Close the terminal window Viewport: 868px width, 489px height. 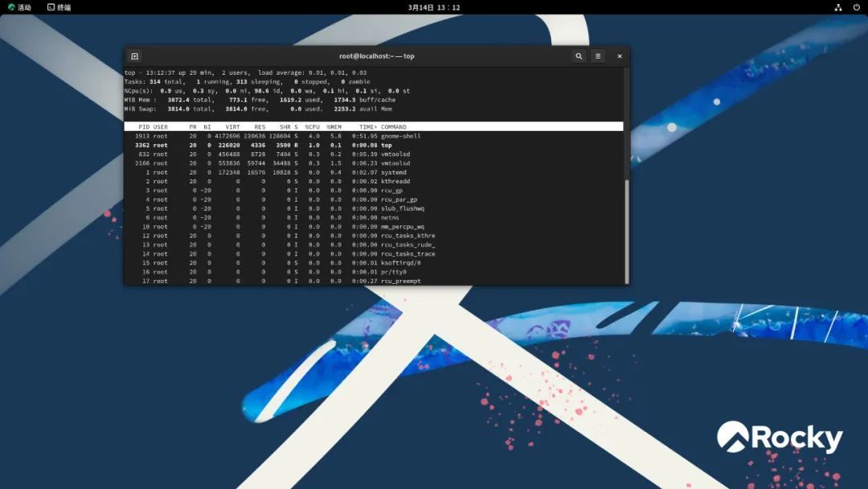(x=620, y=56)
